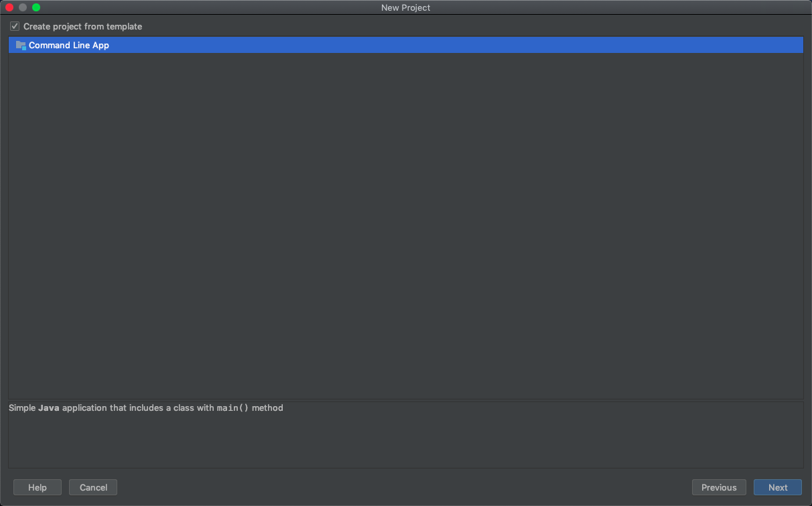
Task: Click the bold Java word in the description
Action: 48,407
